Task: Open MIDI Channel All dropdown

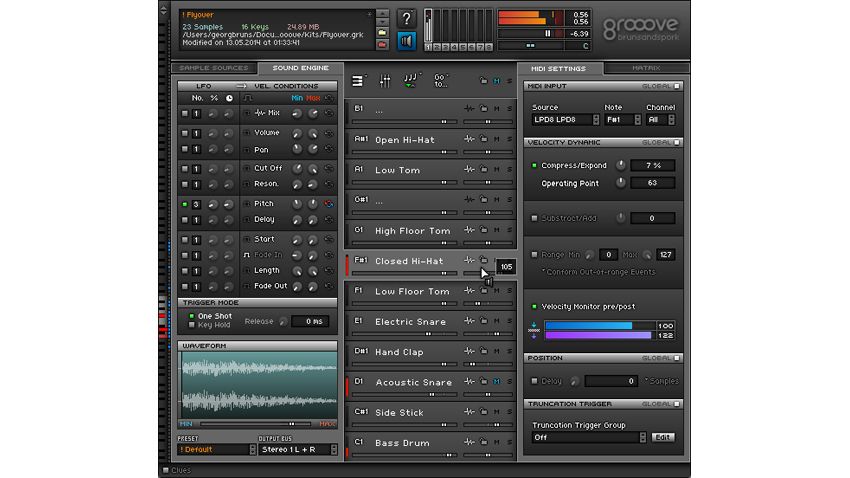Action: point(660,119)
